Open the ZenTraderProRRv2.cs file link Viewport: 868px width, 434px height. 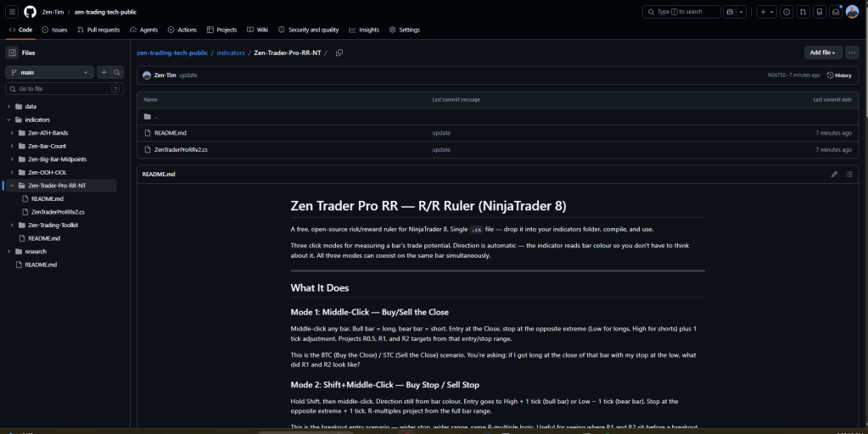[181, 150]
